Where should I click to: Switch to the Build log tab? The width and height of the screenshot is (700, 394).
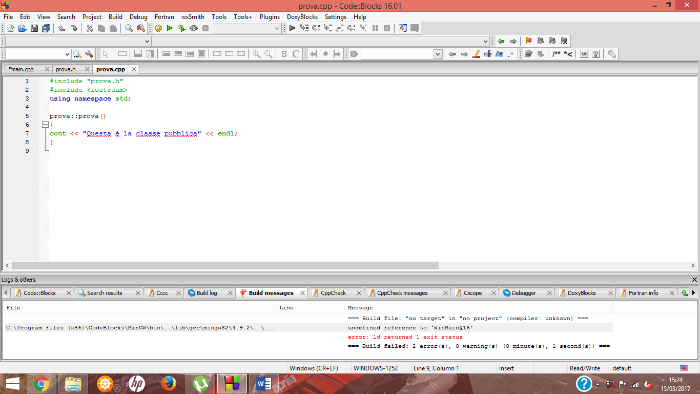tap(207, 293)
